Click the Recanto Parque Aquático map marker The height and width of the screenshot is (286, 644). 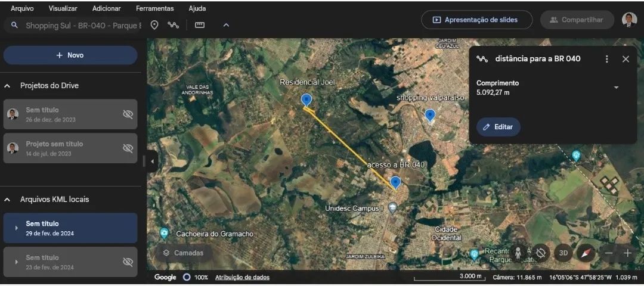tap(475, 254)
